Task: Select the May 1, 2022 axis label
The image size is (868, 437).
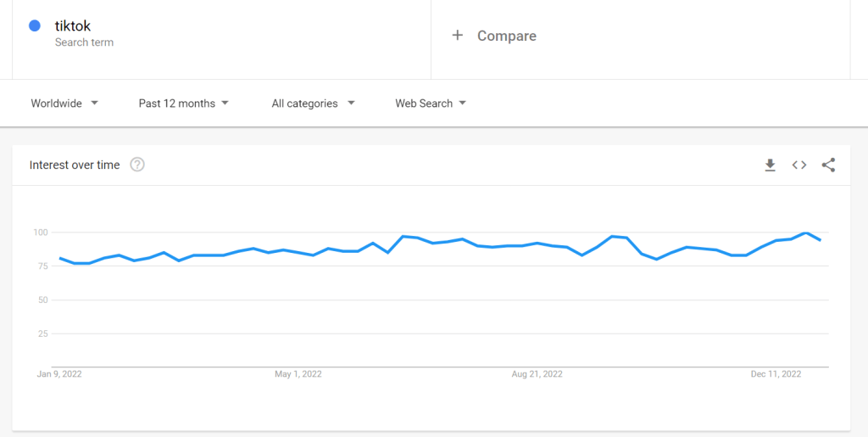Action: [298, 373]
